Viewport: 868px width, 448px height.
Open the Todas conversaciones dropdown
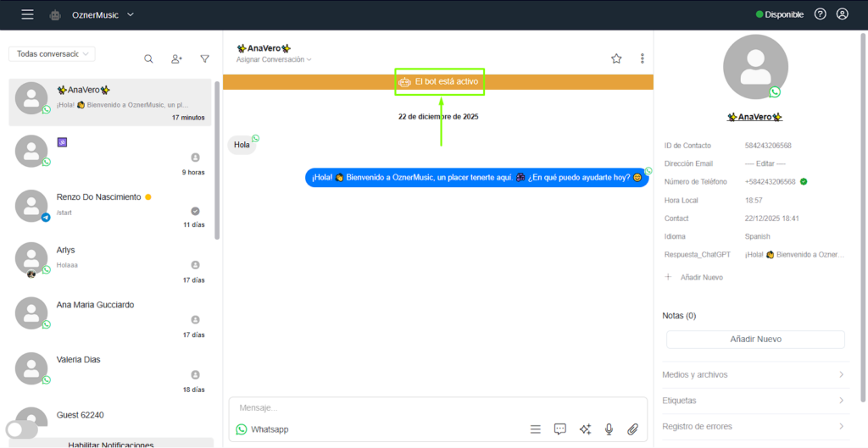pyautogui.click(x=52, y=53)
